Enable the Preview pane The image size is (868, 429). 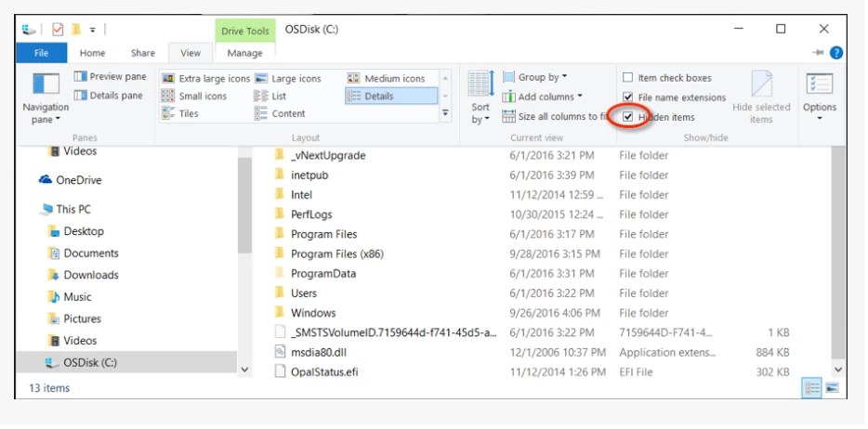tap(111, 76)
